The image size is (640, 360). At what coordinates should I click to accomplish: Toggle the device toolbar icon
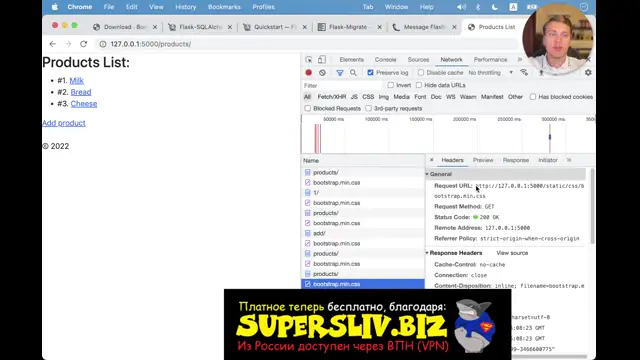click(x=322, y=60)
